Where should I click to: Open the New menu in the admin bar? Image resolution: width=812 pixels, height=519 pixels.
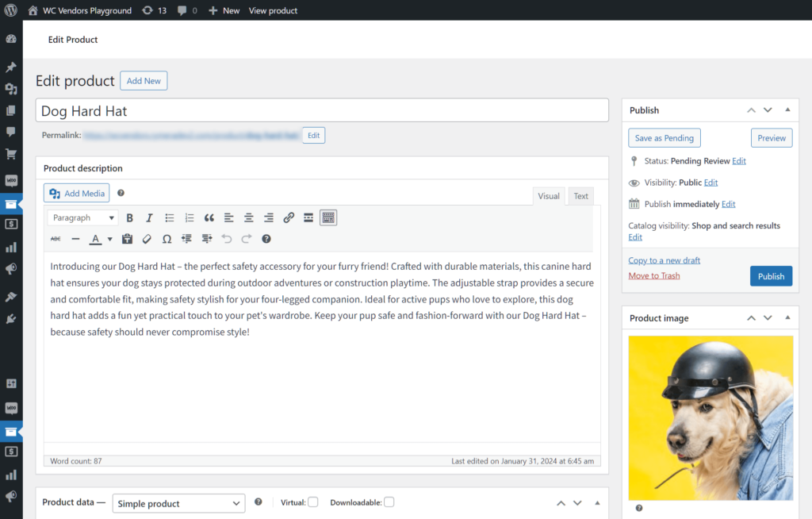pyautogui.click(x=224, y=10)
